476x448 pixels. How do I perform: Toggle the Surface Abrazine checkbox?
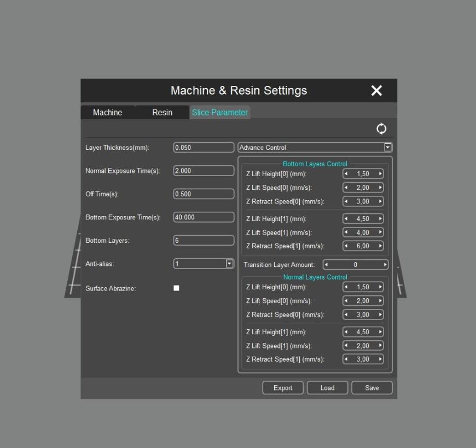click(176, 288)
